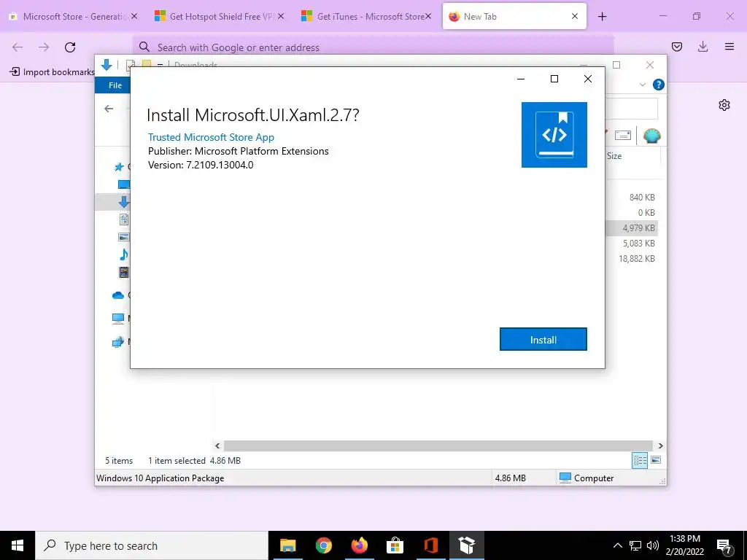
Task: Select Network icon in navigation pane
Action: click(118, 341)
